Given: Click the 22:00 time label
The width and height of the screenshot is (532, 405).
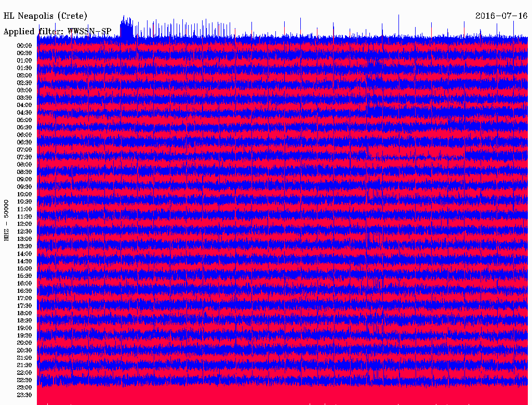Looking at the screenshot, I should click(24, 373).
